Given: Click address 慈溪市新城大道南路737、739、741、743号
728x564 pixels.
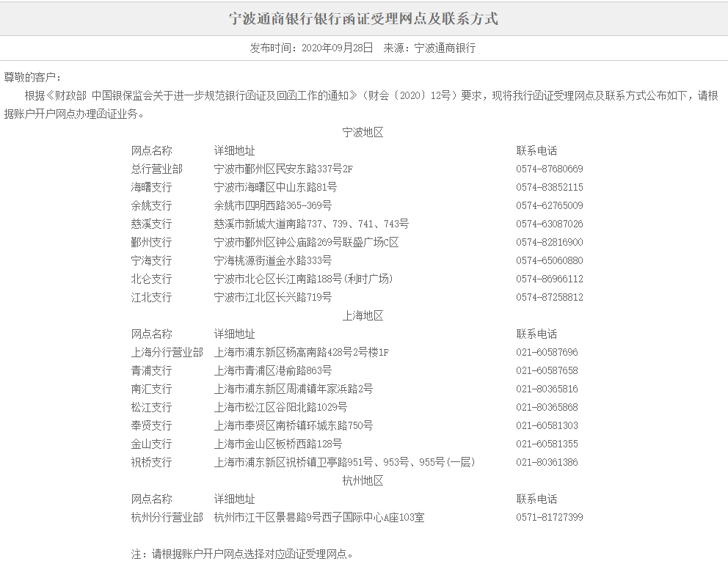Looking at the screenshot, I should pyautogui.click(x=312, y=224).
